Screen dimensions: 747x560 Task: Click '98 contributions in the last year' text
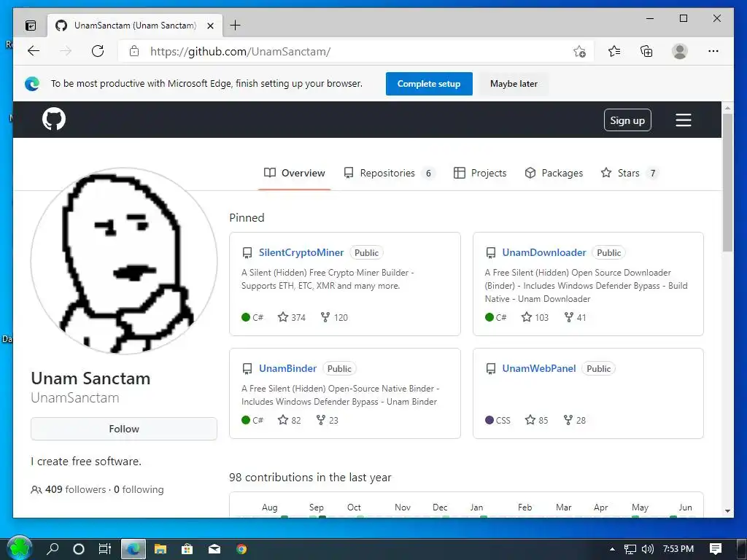(310, 477)
